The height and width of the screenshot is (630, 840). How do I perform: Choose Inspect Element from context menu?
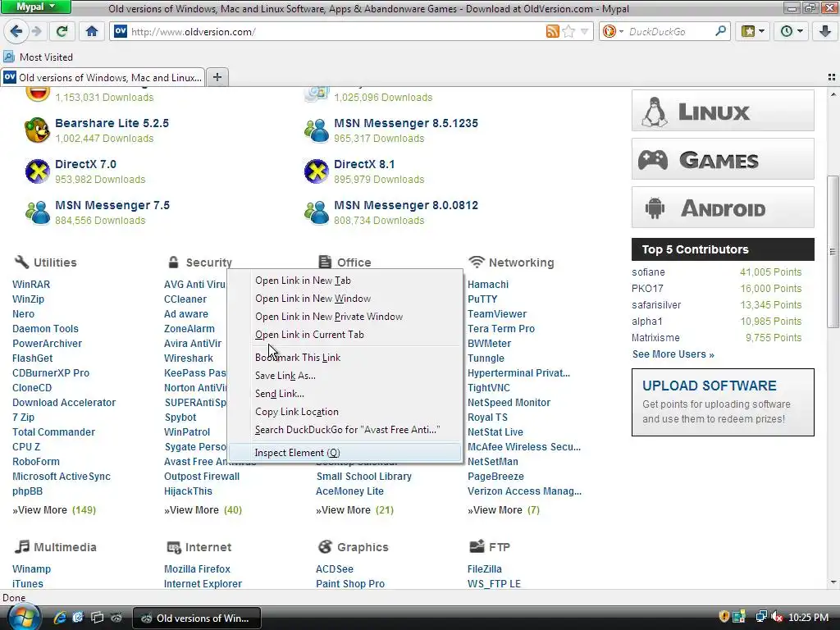click(345, 453)
